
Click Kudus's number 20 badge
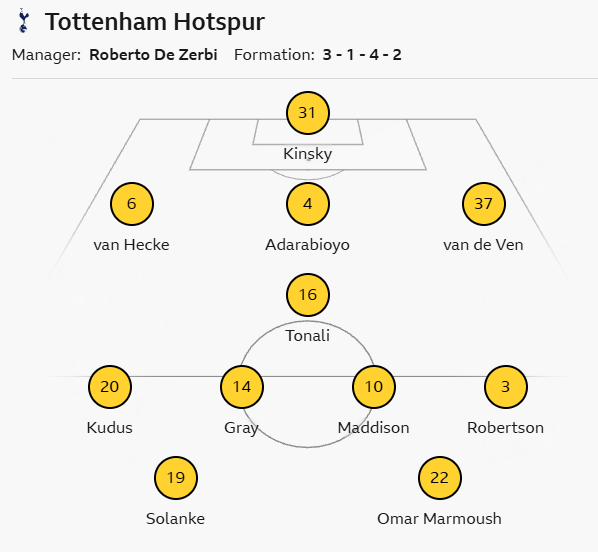coord(110,387)
